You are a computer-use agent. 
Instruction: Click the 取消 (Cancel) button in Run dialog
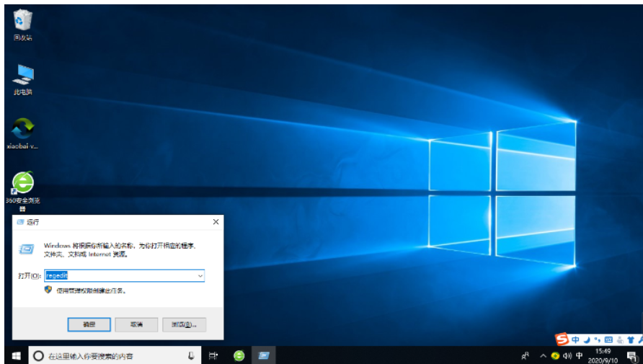click(137, 324)
